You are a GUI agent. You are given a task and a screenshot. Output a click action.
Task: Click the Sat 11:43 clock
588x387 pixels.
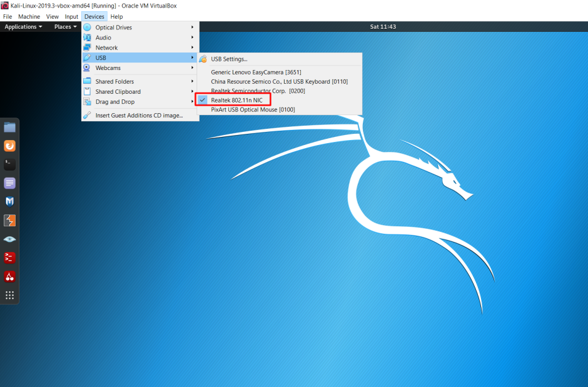(x=383, y=27)
